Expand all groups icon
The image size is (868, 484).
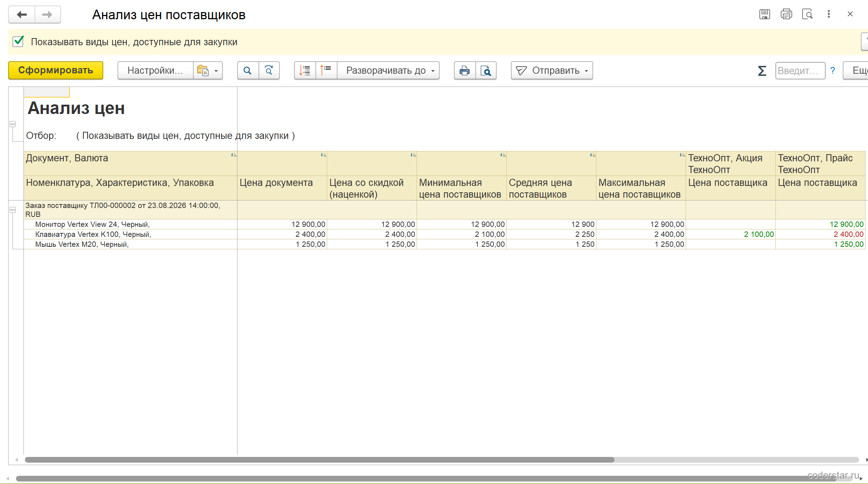(x=305, y=71)
